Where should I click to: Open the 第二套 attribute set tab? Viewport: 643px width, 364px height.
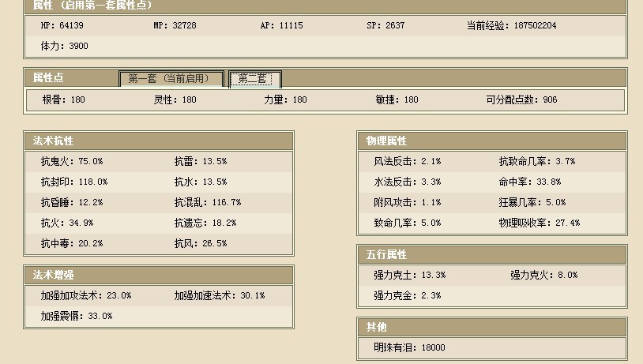(x=254, y=79)
